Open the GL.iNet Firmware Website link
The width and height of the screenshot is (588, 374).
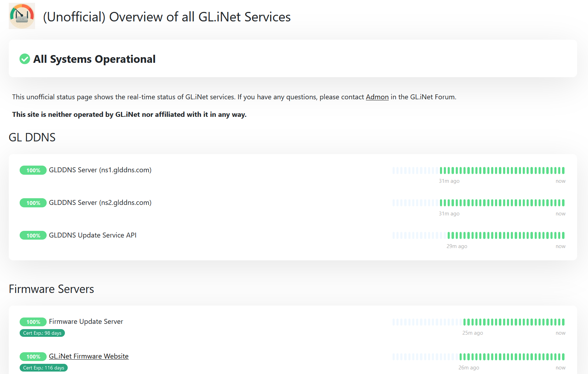[x=89, y=356]
